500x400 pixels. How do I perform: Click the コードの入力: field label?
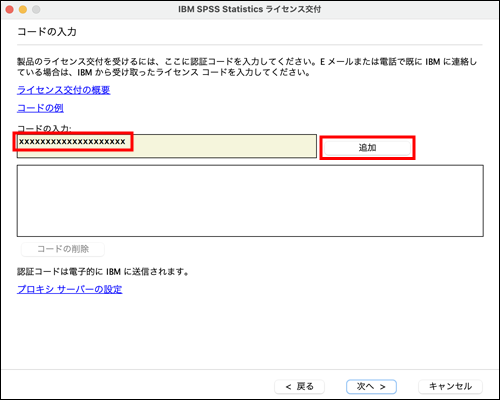click(x=44, y=128)
